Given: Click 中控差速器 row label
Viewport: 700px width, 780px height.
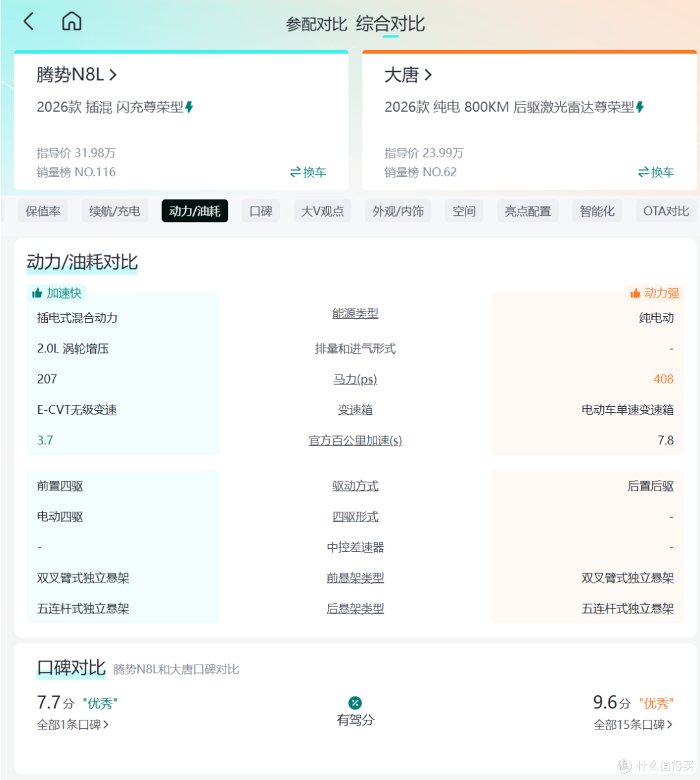Looking at the screenshot, I should point(355,547).
